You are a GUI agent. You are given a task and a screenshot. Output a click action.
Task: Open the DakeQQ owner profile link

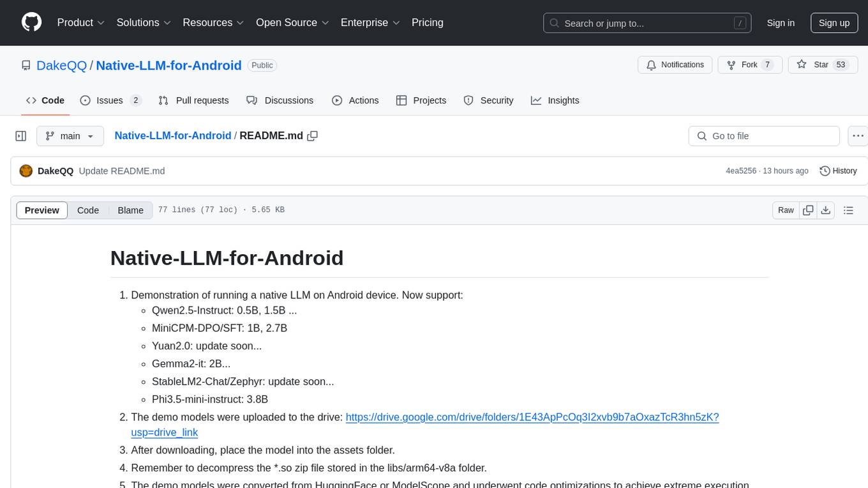click(x=62, y=65)
